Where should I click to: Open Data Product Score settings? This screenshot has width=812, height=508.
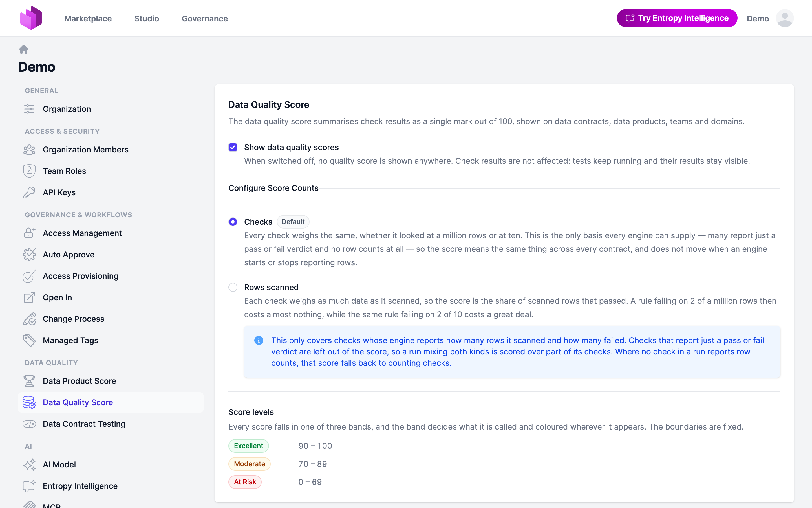pyautogui.click(x=111, y=381)
